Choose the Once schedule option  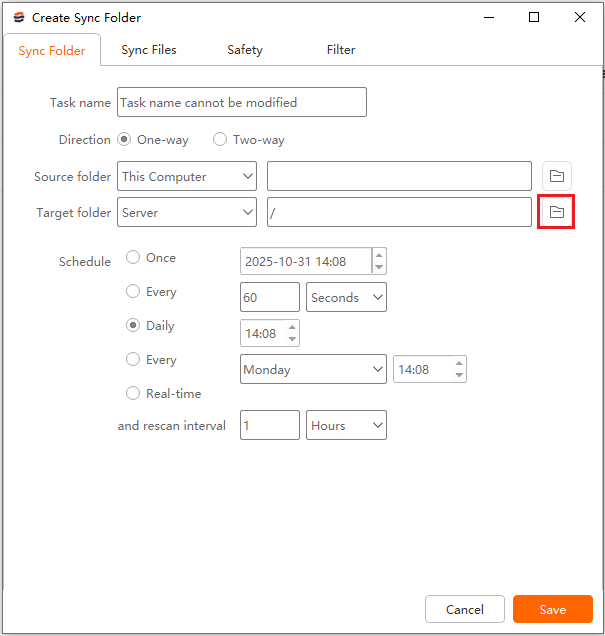[133, 258]
